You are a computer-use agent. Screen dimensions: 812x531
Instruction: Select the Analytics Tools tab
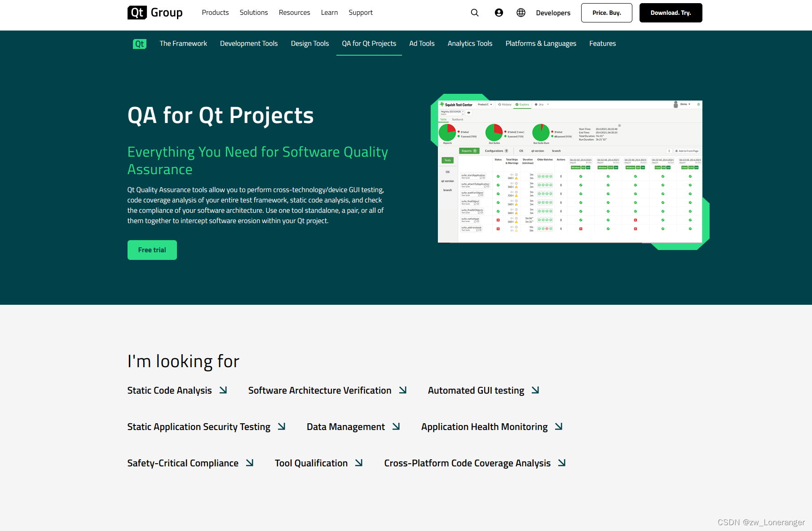tap(470, 44)
